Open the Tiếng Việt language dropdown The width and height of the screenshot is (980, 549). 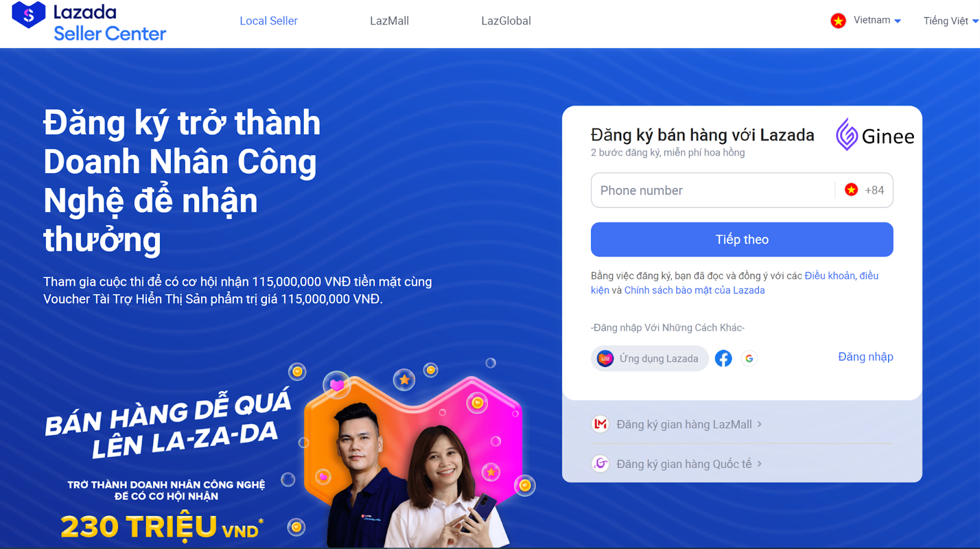[951, 21]
